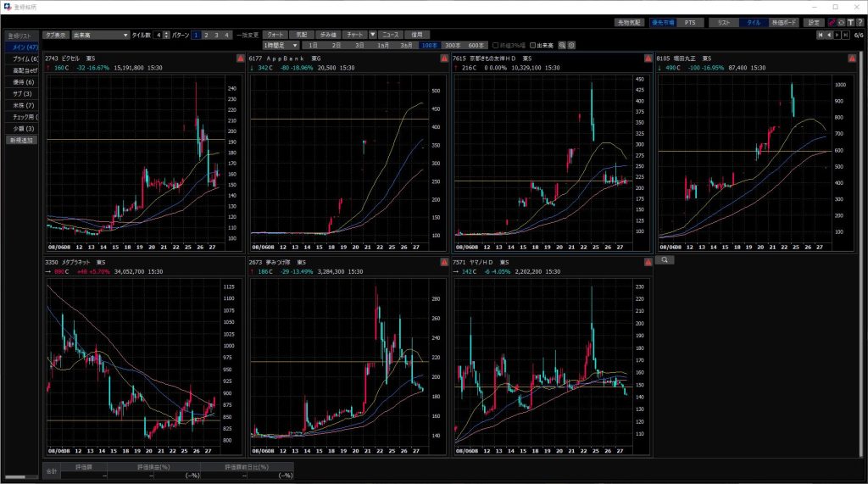868x484 pixels.
Task: Select layout pattern 2
Action: 206,35
